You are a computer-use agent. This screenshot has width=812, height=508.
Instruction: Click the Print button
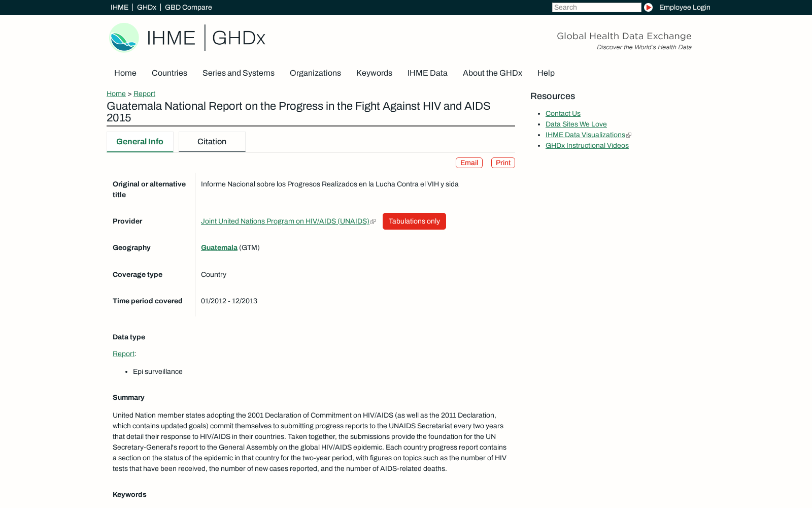tap(503, 163)
